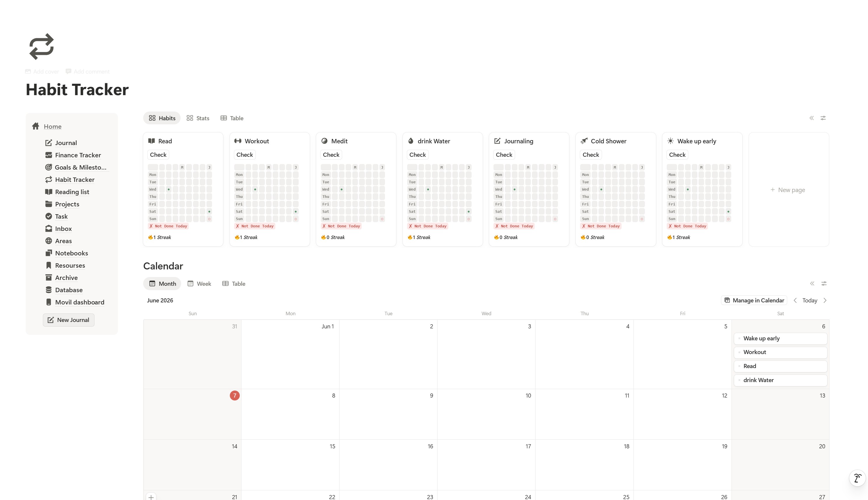
Task: Click the dumbbell icon on Workout card
Action: click(238, 141)
